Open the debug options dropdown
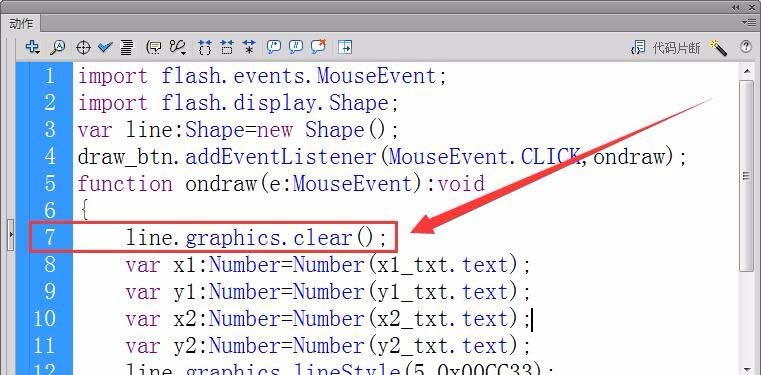The height and width of the screenshot is (375, 761). (178, 48)
